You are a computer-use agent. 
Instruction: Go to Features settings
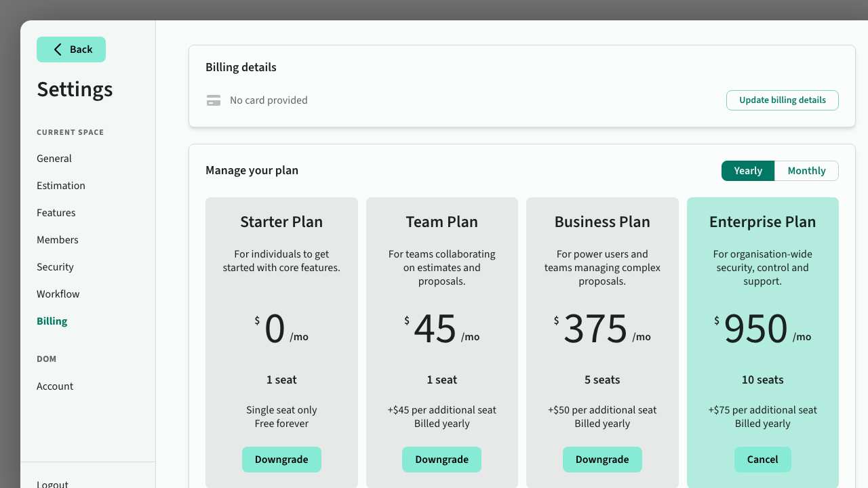click(x=56, y=213)
